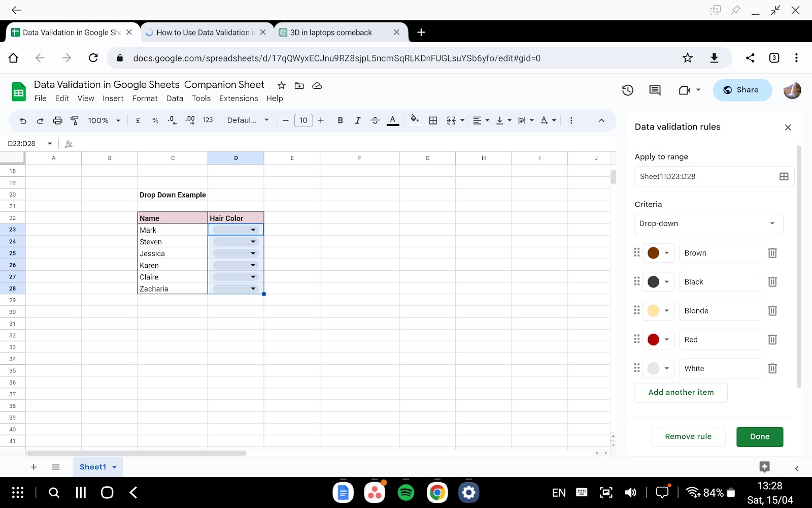Image resolution: width=812 pixels, height=508 pixels.
Task: Open the merge cells dropdown
Action: (462, 120)
